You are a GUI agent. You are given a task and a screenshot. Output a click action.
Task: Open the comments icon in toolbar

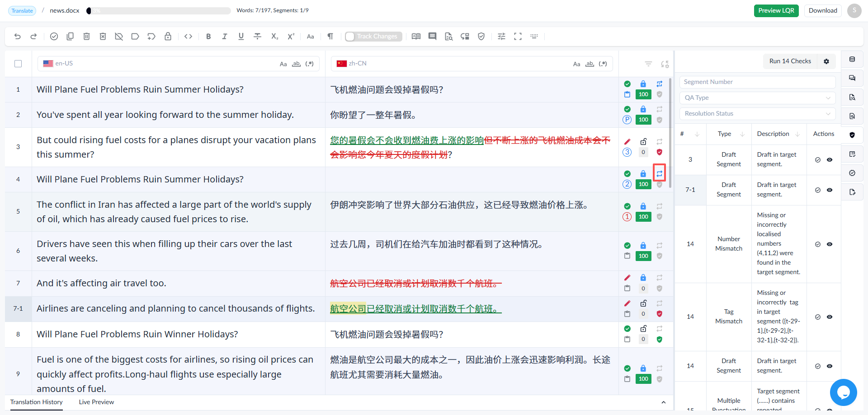[x=433, y=37]
